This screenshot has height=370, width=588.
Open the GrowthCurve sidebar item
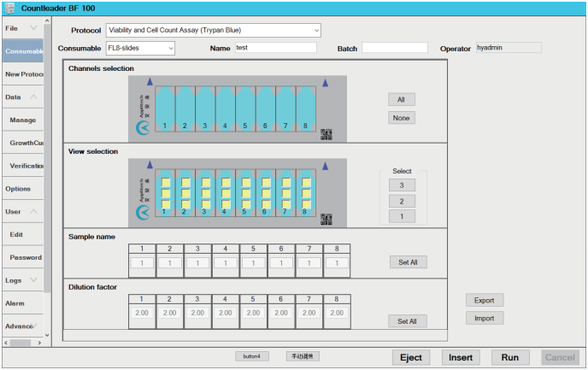23,143
